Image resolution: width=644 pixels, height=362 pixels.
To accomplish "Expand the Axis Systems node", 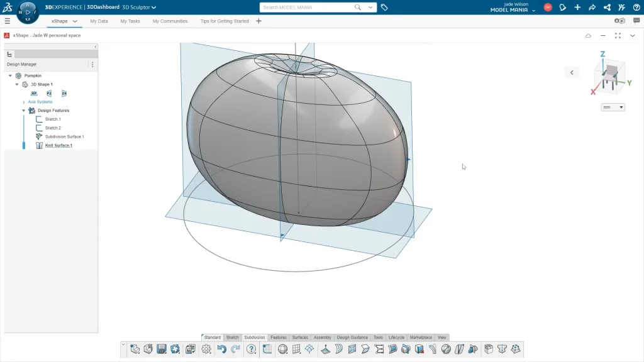I will pos(24,102).
